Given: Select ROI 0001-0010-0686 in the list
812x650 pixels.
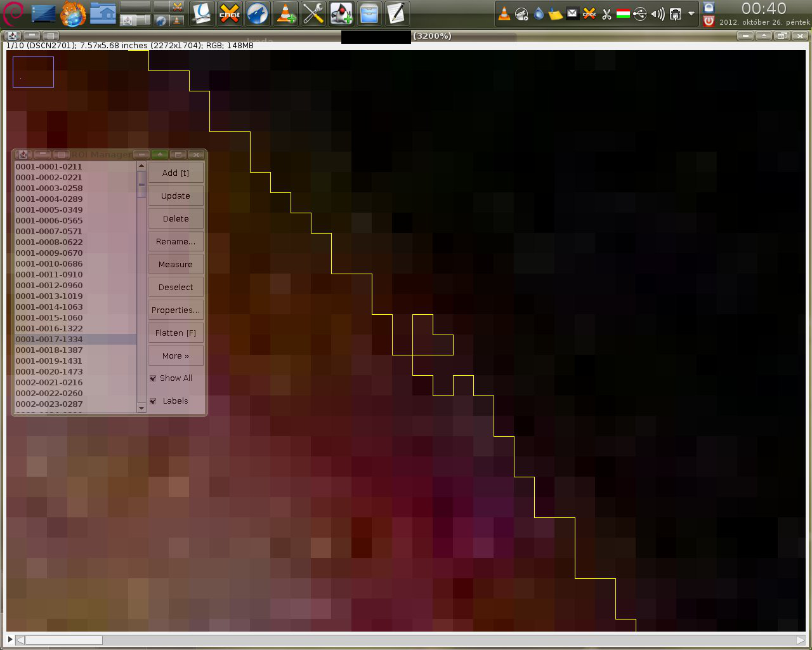Looking at the screenshot, I should tap(49, 263).
